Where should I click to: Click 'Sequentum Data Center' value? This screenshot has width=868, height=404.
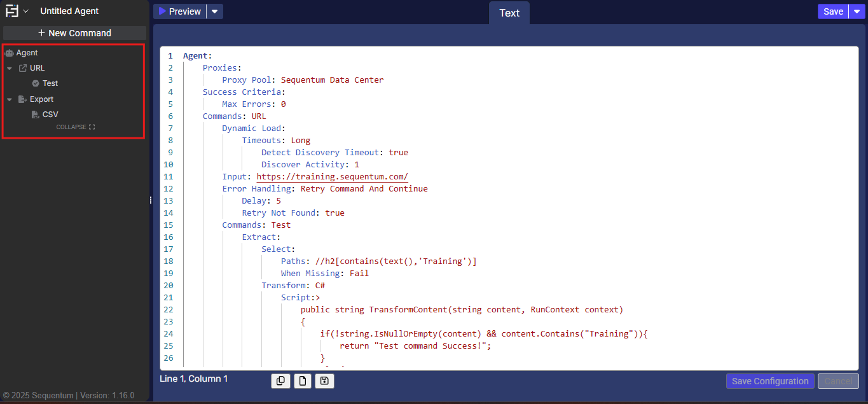(333, 80)
